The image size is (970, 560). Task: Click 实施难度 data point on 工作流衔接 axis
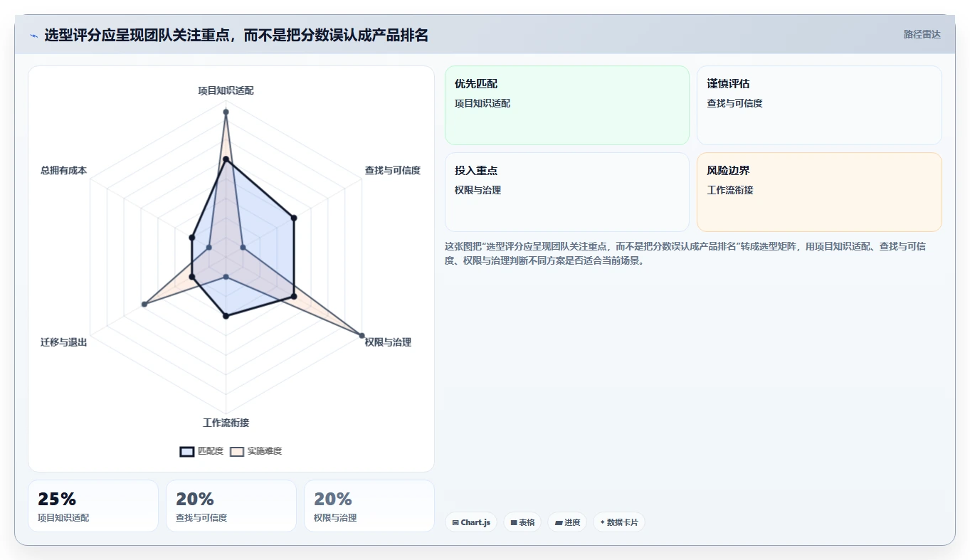click(226, 276)
